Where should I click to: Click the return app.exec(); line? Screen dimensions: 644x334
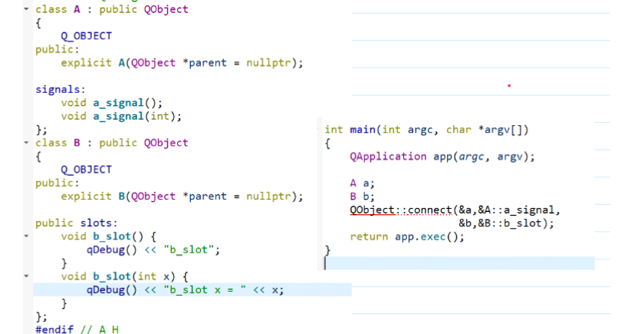(407, 236)
